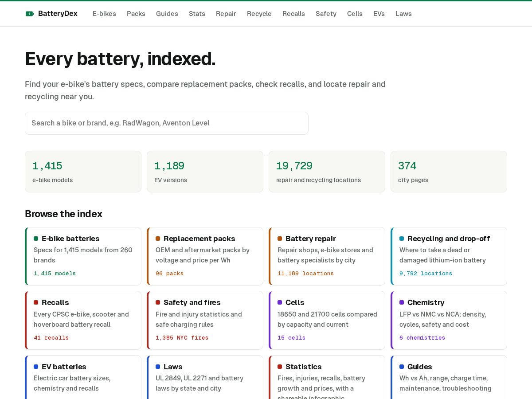532x399 pixels.
Task: Open the E-bikes nav item
Action: click(104, 14)
